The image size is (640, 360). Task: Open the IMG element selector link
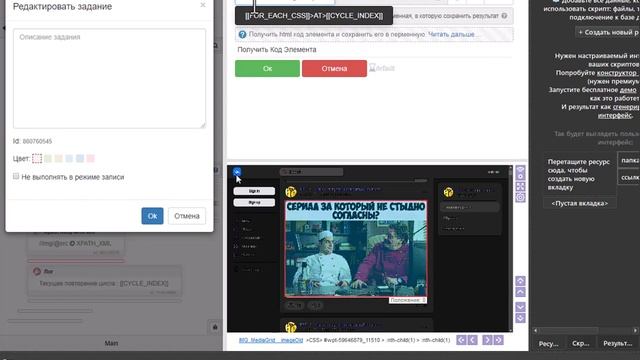tap(271, 340)
